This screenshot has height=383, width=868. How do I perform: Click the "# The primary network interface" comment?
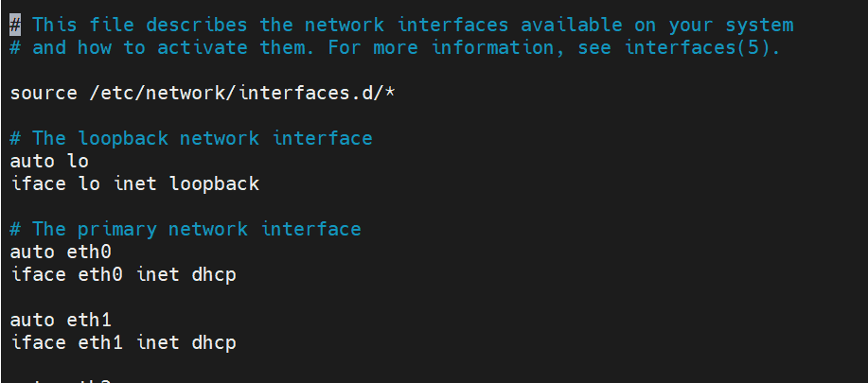pyautogui.click(x=186, y=229)
